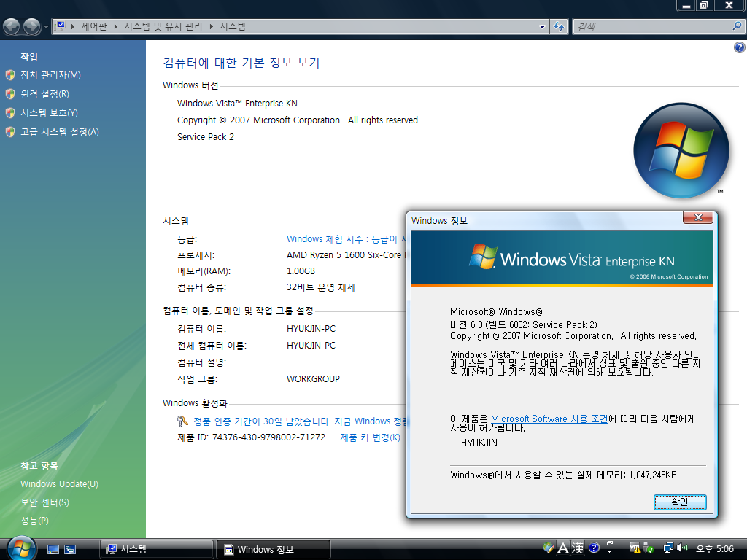The image size is (747, 560).
Task: Click Windows Vista logo orb image
Action: [681, 150]
